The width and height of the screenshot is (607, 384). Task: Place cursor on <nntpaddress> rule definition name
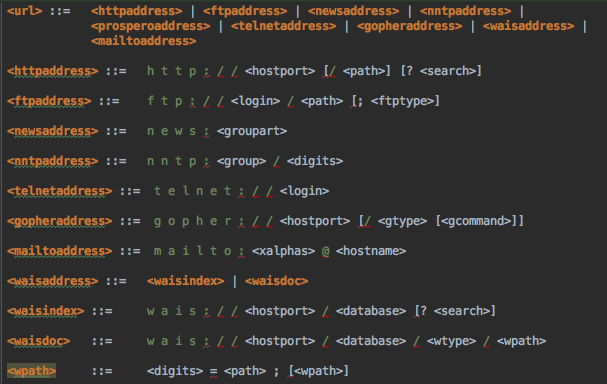pos(53,161)
